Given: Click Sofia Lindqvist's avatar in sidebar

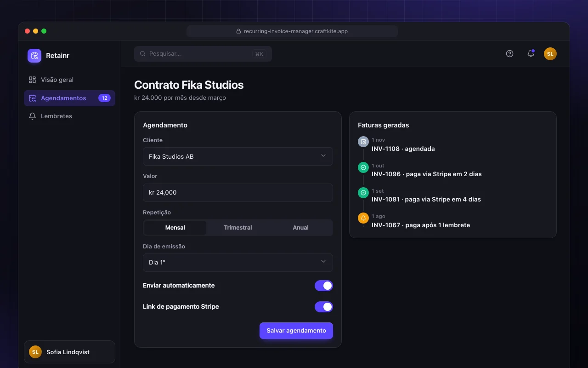Looking at the screenshot, I should [x=35, y=352].
